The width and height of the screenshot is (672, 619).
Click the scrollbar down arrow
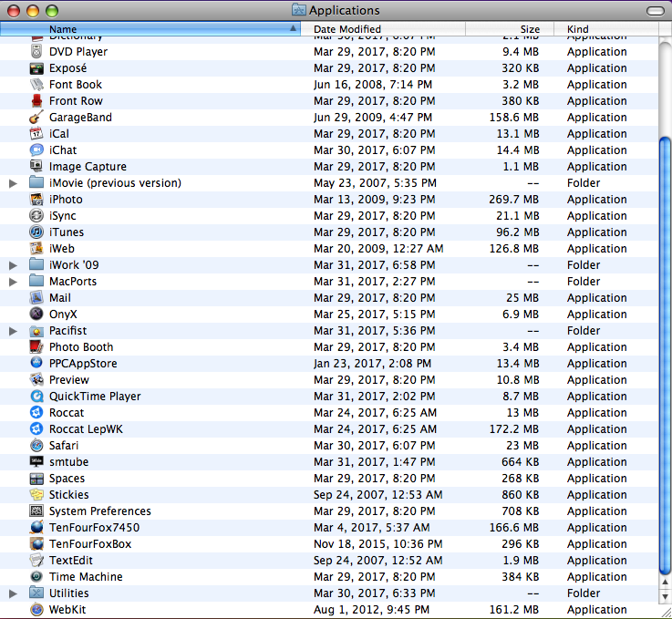point(665,596)
